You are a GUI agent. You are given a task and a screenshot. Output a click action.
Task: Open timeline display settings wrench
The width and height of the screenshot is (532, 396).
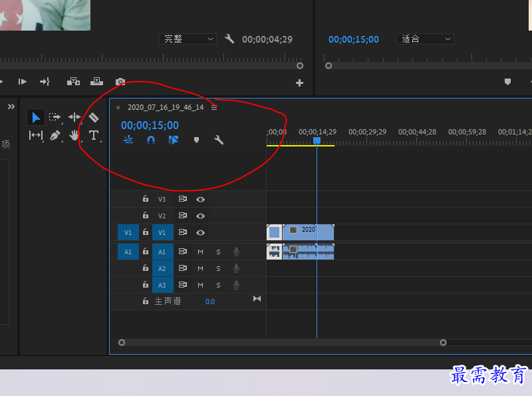[219, 140]
